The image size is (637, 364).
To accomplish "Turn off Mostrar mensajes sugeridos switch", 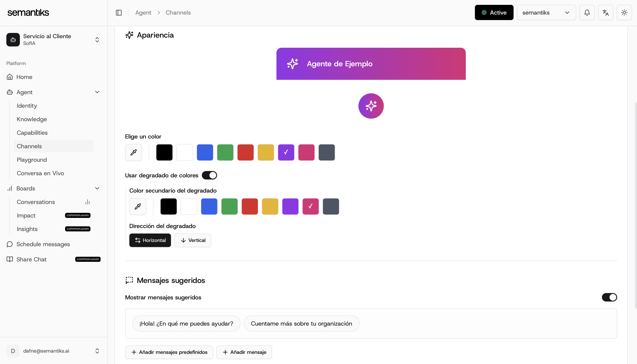I will coord(609,297).
